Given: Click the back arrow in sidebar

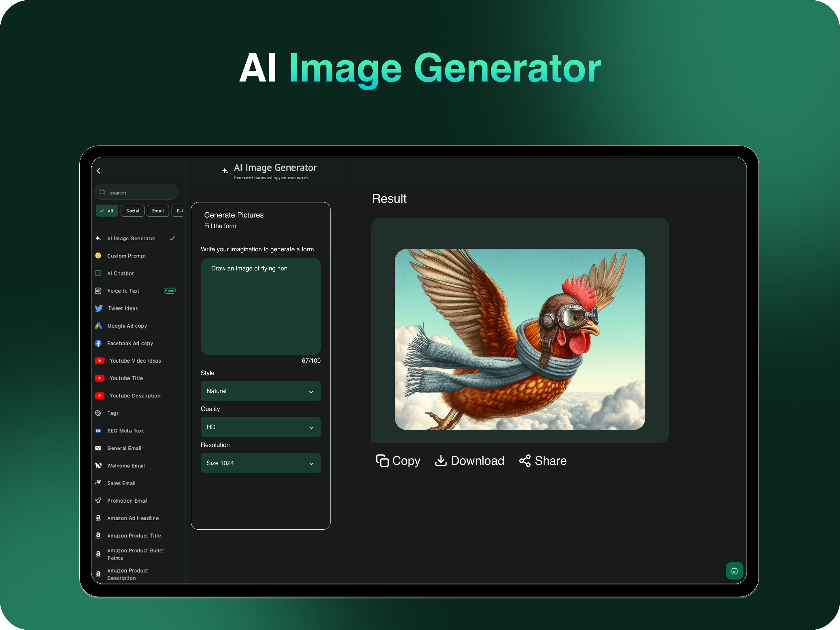Looking at the screenshot, I should coord(99,171).
